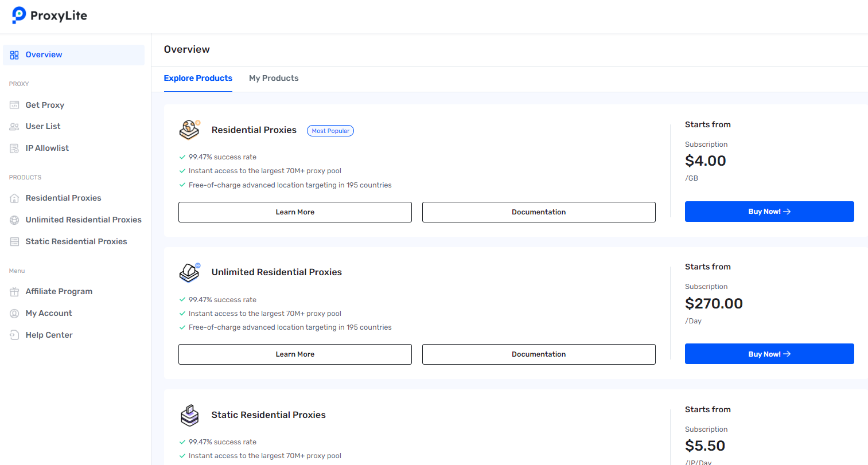Viewport: 868px width, 465px height.
Task: Click the Help Center sidebar icon
Action: point(14,335)
